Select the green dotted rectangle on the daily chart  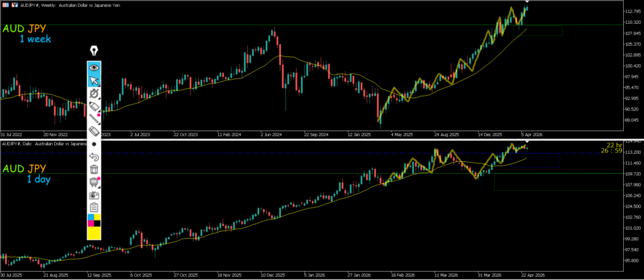(558, 181)
